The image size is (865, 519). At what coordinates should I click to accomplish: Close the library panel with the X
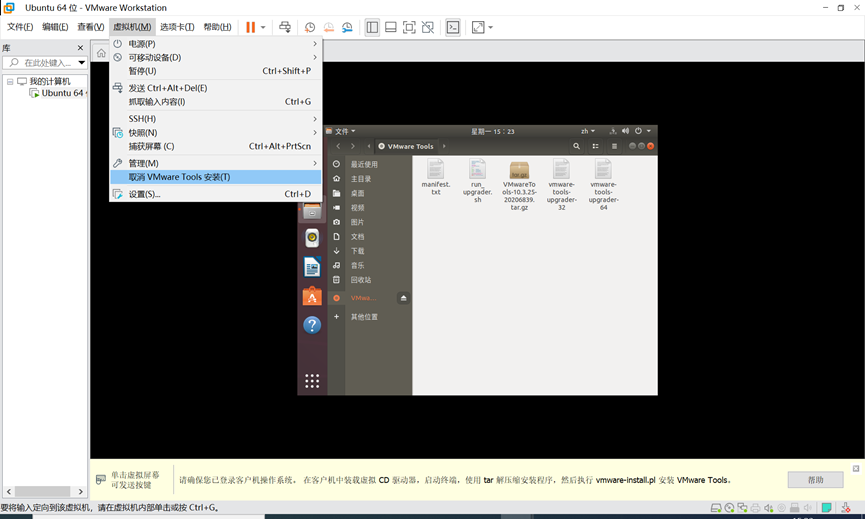(81, 48)
